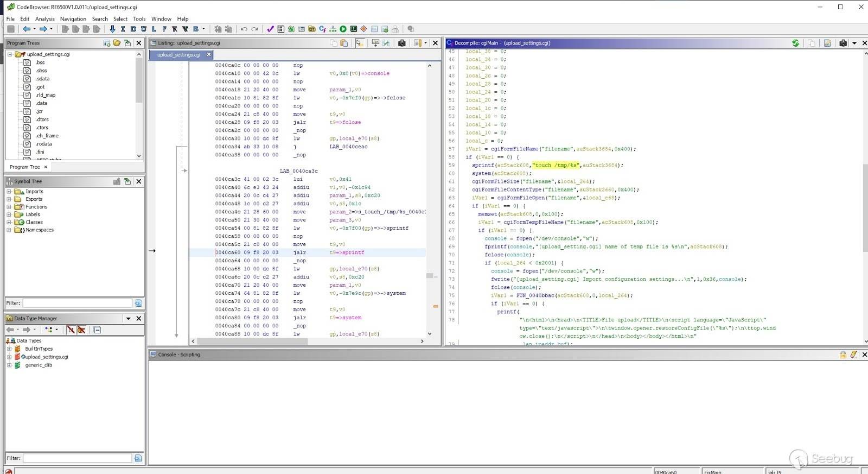The image size is (868, 474).
Task: Click the 'I' next instruction navigation icon
Action: pyautogui.click(x=123, y=29)
